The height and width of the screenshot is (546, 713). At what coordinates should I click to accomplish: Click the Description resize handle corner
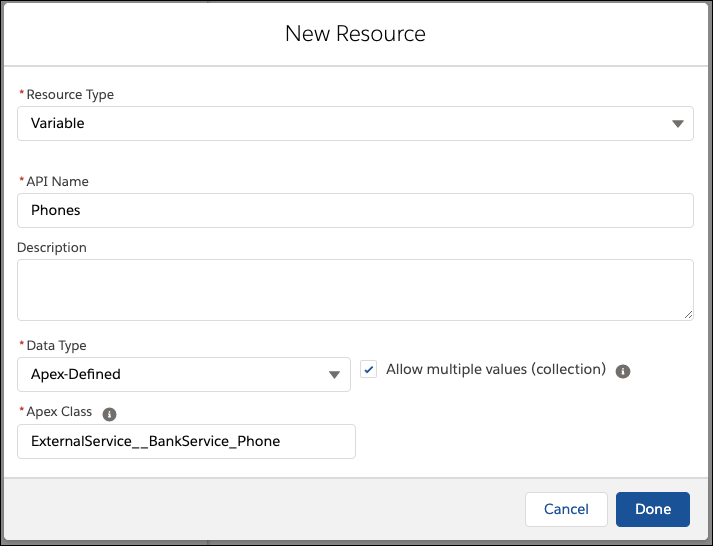[688, 315]
